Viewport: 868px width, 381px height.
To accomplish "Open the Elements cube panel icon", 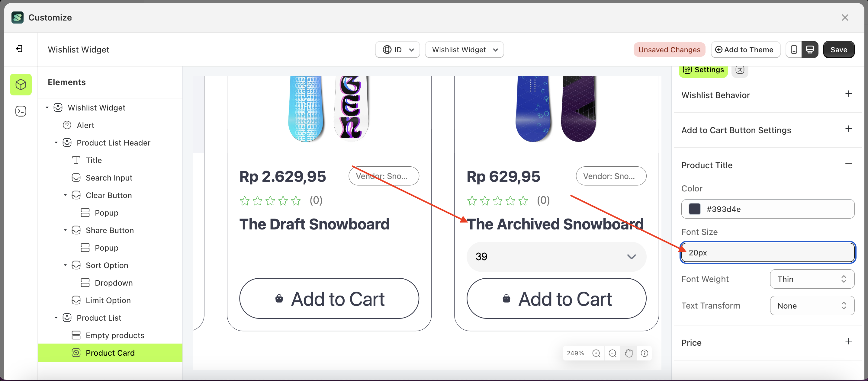I will (21, 85).
